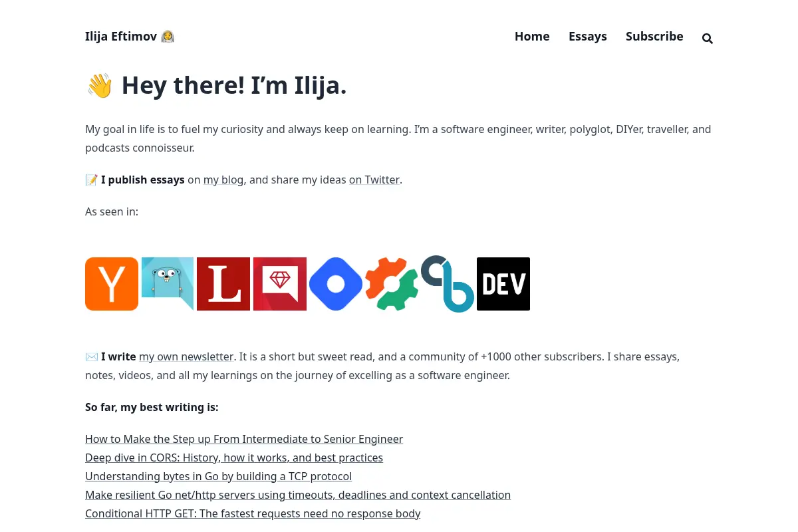Click the blue rounded diamond logo
Image resolution: width=798 pixels, height=532 pixels.
tap(336, 284)
